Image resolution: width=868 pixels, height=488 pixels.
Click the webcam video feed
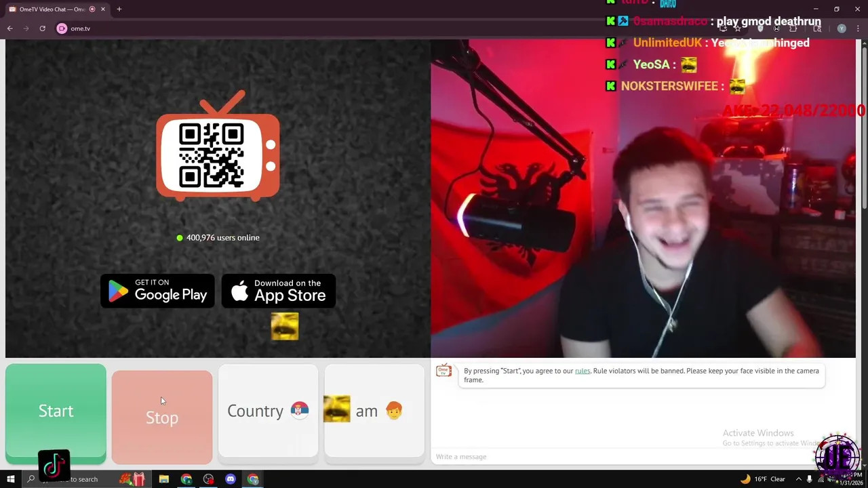(x=643, y=198)
